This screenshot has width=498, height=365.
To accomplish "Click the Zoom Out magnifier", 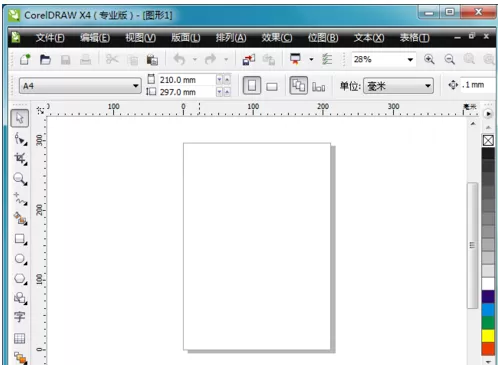I will 449,60.
